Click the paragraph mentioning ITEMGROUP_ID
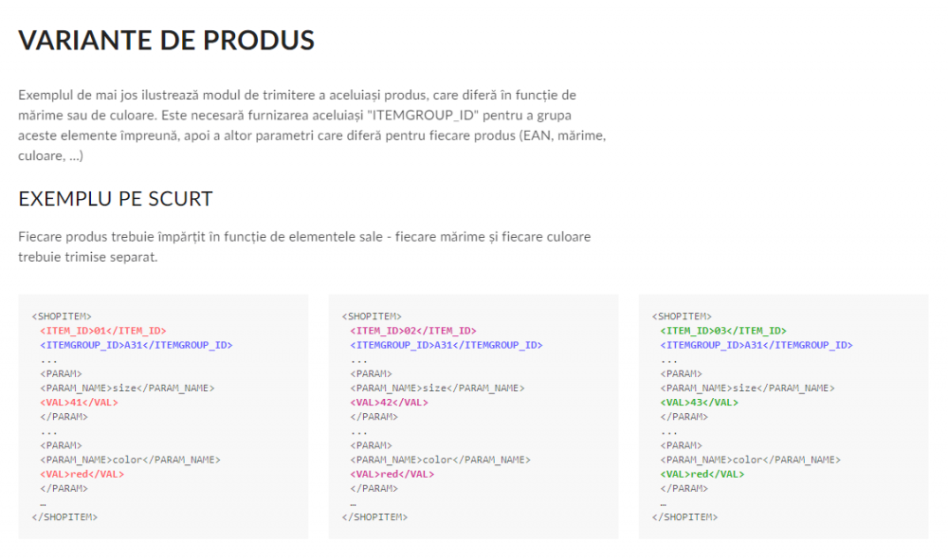Viewport: 948px width, 560px height. point(312,125)
